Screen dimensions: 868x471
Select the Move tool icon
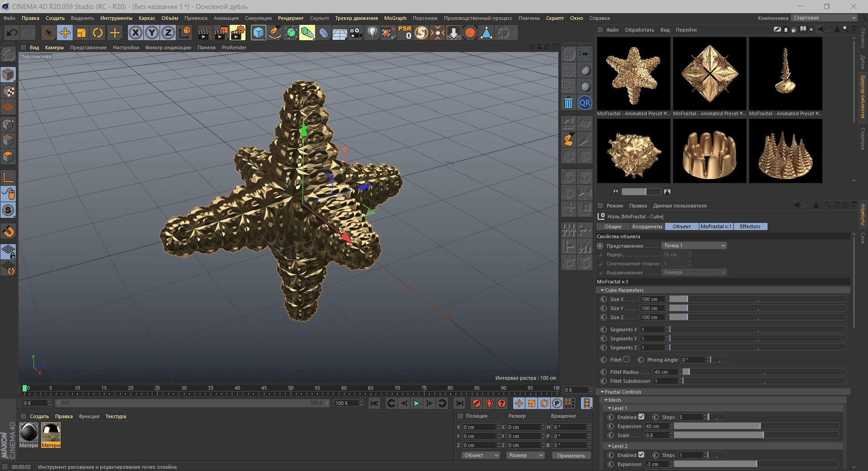(65, 33)
